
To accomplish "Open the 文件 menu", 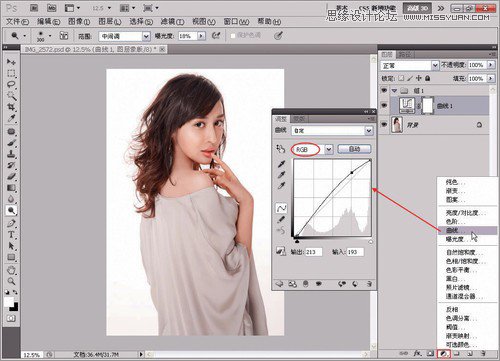I will tap(18, 22).
